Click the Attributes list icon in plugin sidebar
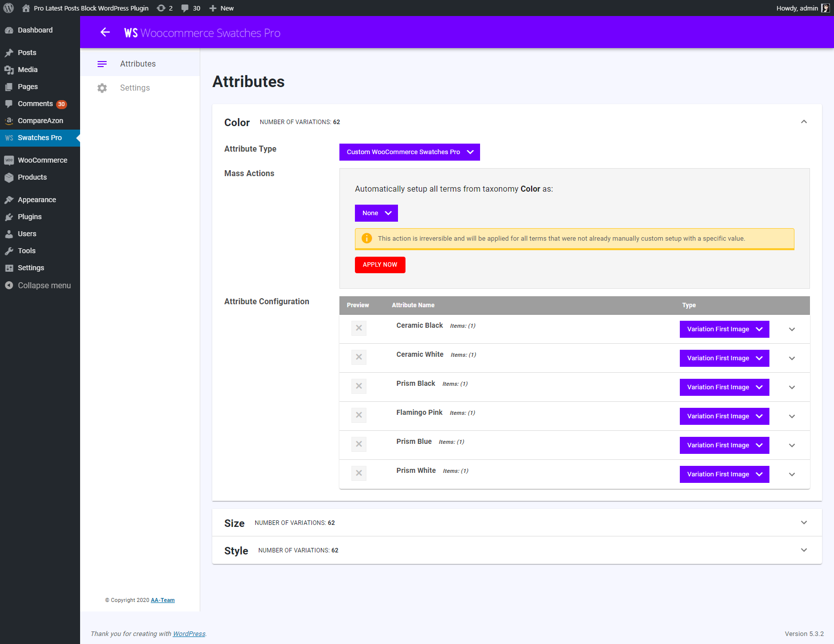 pyautogui.click(x=102, y=64)
